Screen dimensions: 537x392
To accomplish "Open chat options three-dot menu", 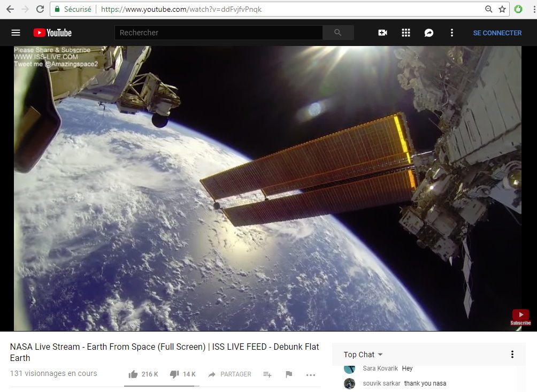I will [512, 355].
